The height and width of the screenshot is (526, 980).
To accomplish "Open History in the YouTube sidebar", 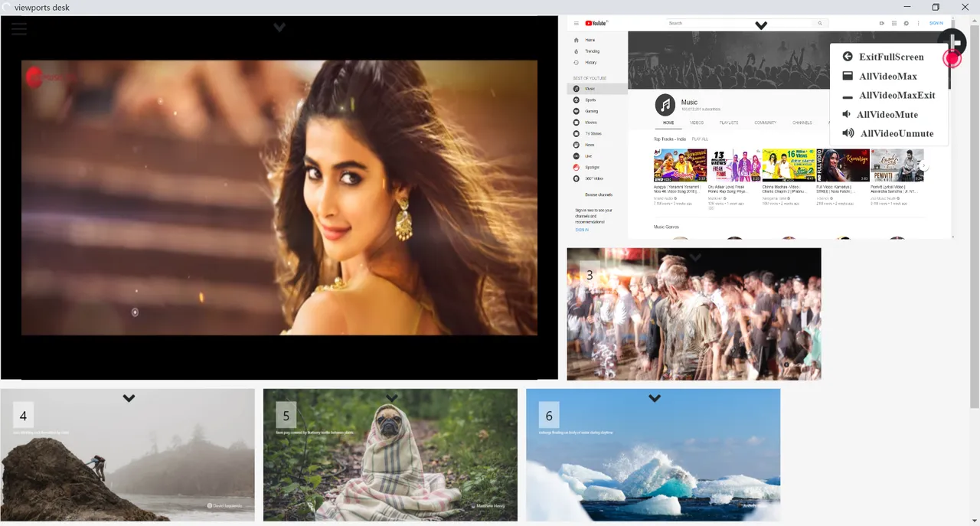I will coord(590,62).
